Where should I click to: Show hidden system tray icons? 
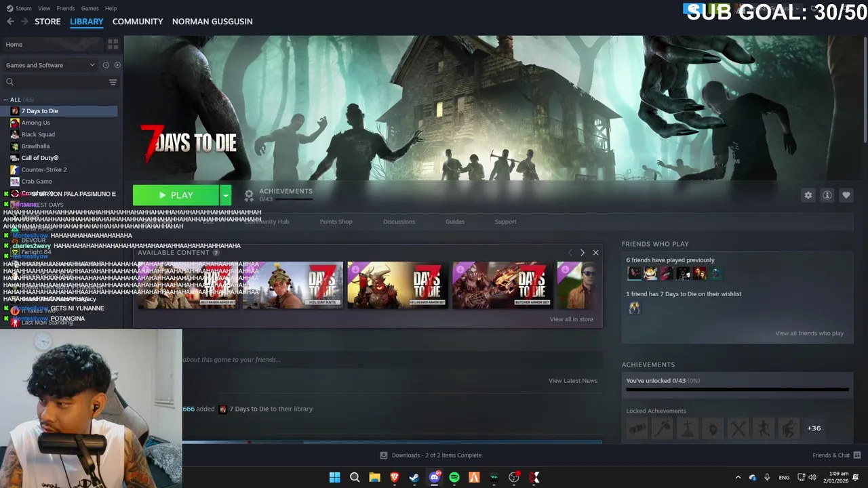coord(738,478)
